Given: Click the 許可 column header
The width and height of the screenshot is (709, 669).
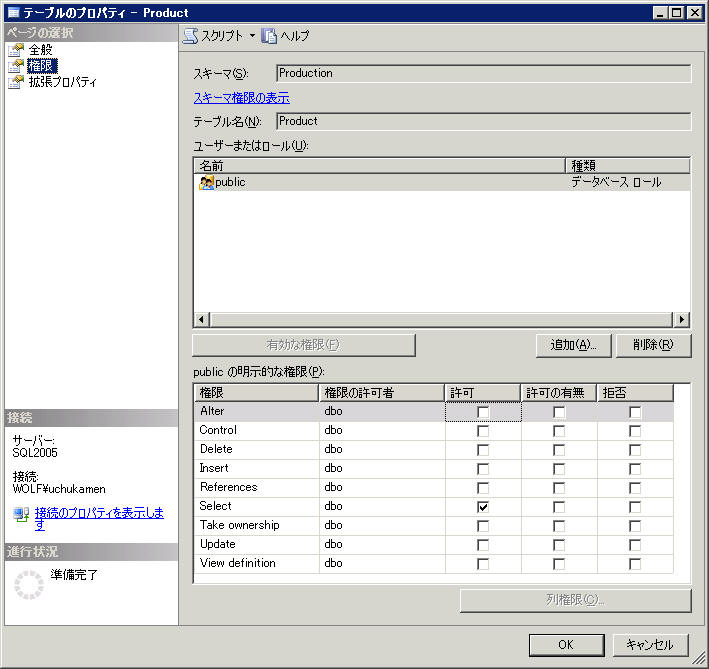Looking at the screenshot, I should (x=482, y=393).
